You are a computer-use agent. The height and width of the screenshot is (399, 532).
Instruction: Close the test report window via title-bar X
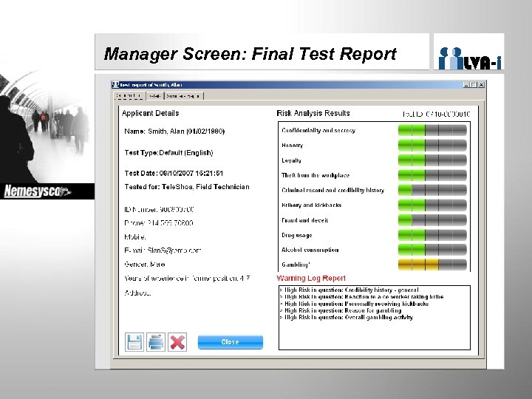coord(481,85)
